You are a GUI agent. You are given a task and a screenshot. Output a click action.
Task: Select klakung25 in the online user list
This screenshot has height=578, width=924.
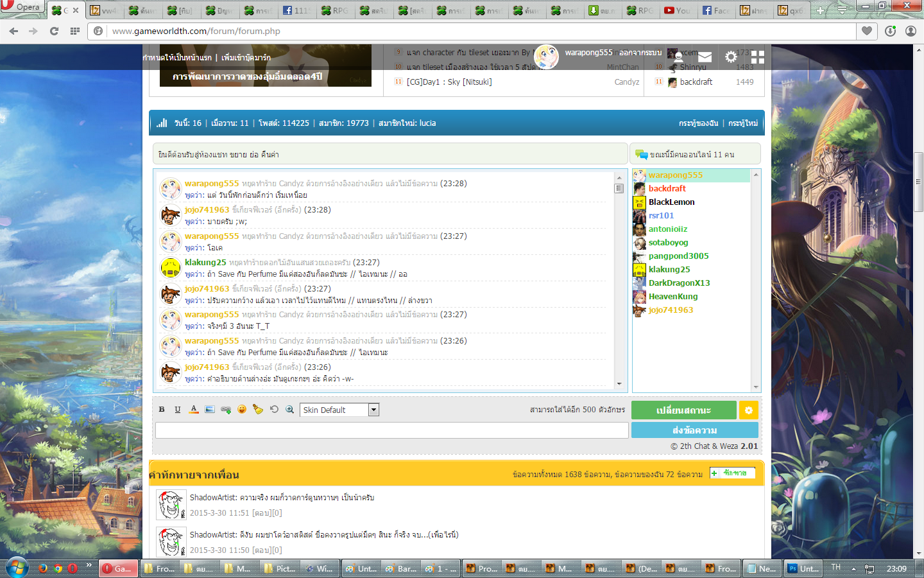click(x=669, y=269)
